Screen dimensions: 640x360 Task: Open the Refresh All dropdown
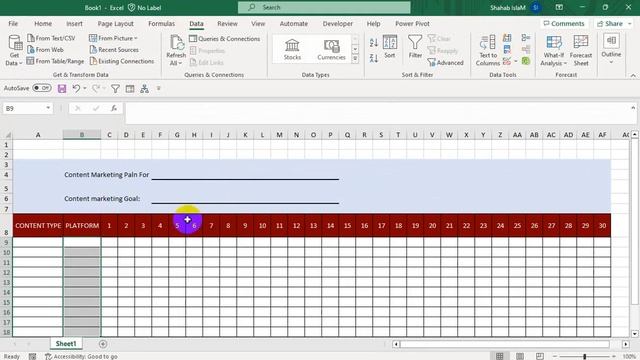tap(176, 63)
